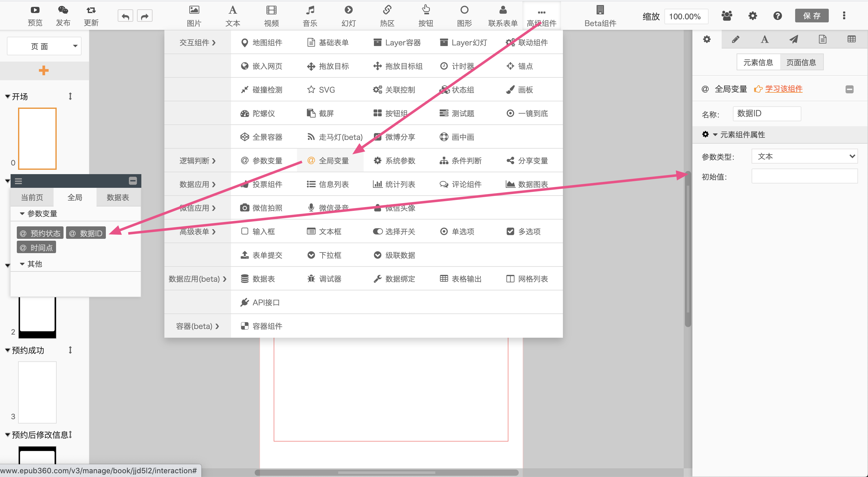Image resolution: width=868 pixels, height=477 pixels.
Task: Click the 保存 save button
Action: click(811, 16)
